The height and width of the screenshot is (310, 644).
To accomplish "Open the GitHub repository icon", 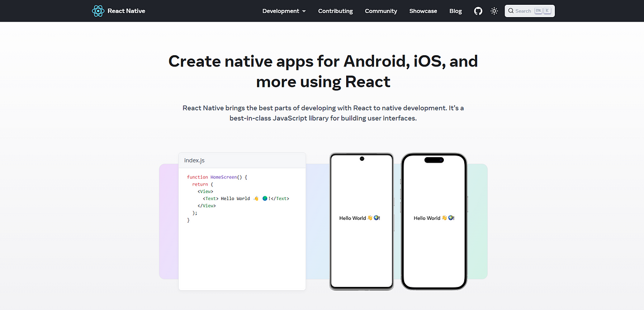I will point(478,11).
